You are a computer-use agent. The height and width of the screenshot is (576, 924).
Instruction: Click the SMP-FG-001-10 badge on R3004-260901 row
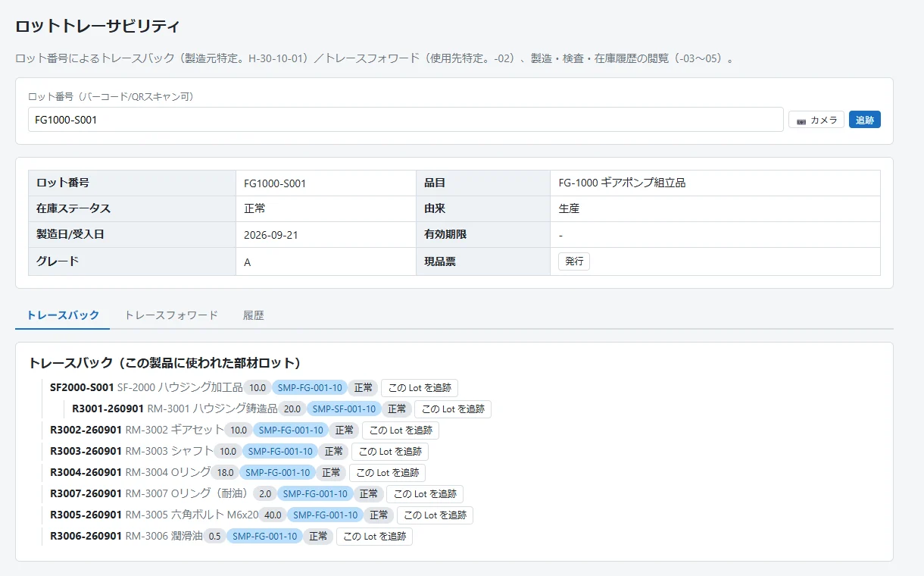(x=277, y=473)
